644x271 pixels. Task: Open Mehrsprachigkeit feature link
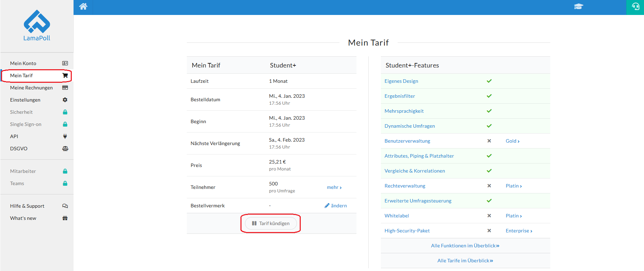coord(404,111)
